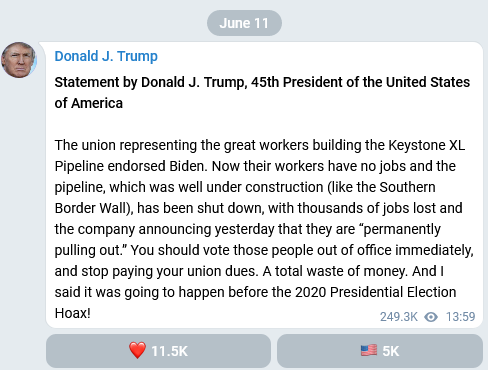The height and width of the screenshot is (370, 488).
Task: Select the 11.5K heart reaction count
Action: [169, 351]
